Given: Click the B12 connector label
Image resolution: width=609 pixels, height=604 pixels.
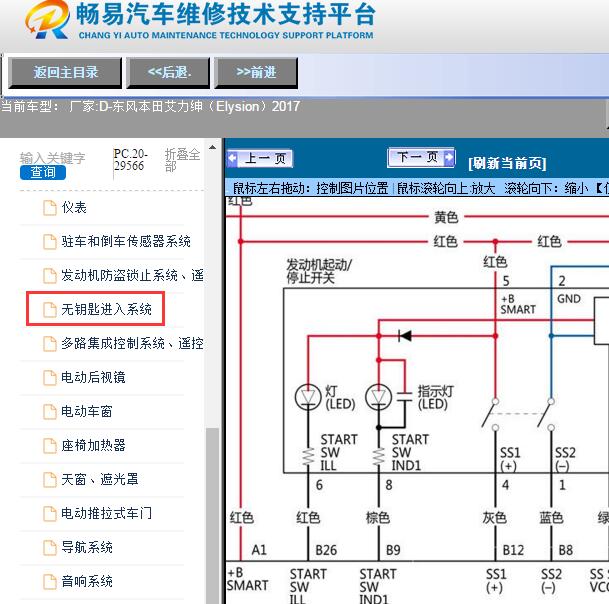Looking at the screenshot, I should 513,550.
